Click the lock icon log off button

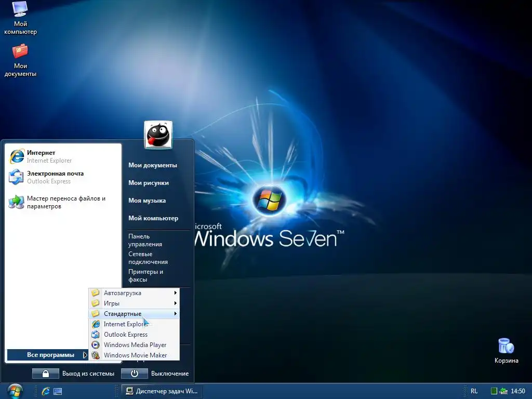coord(46,374)
